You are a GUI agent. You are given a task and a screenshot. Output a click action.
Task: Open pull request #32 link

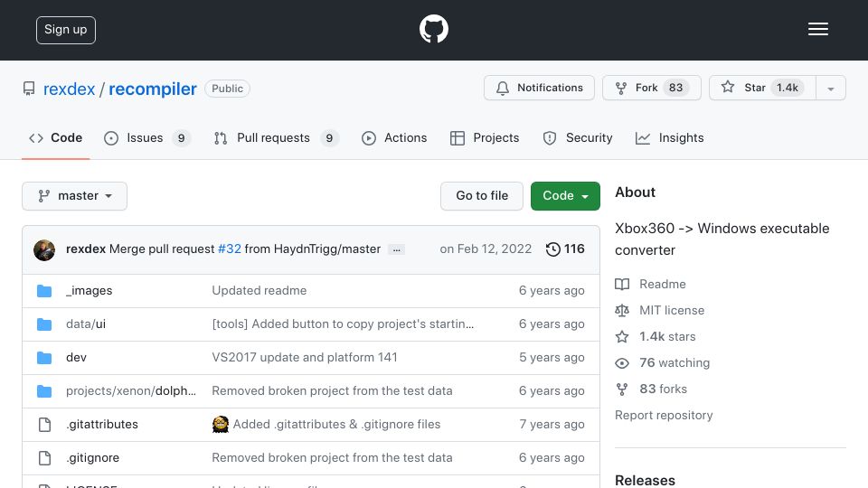coord(229,249)
